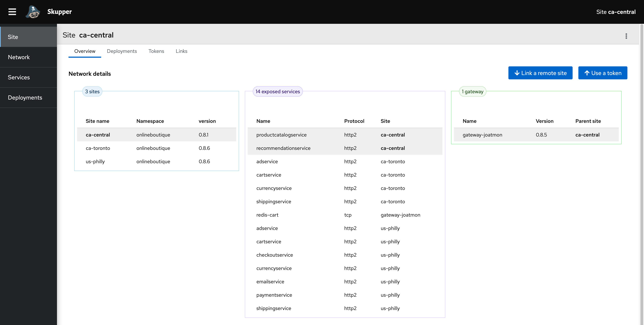Go to the Links tab
Viewport: 644px width, 325px height.
pos(181,51)
